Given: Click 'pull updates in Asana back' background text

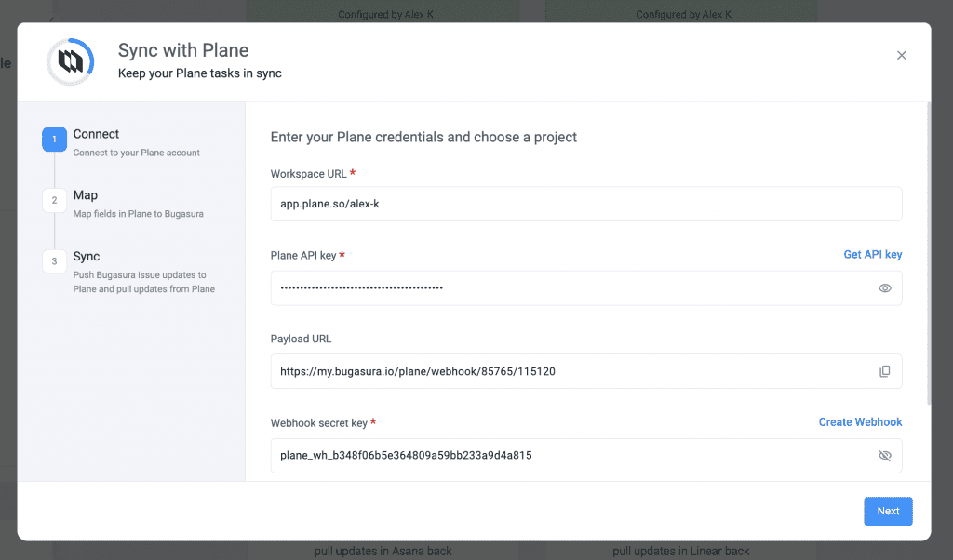Looking at the screenshot, I should click(x=383, y=551).
